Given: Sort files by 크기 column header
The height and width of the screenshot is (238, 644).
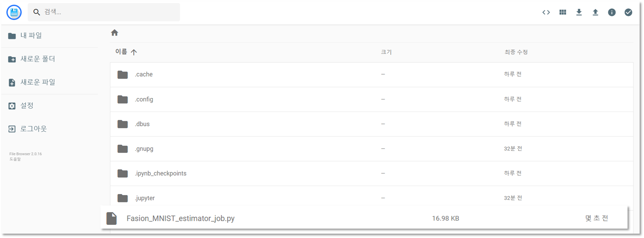Looking at the screenshot, I should 386,52.
